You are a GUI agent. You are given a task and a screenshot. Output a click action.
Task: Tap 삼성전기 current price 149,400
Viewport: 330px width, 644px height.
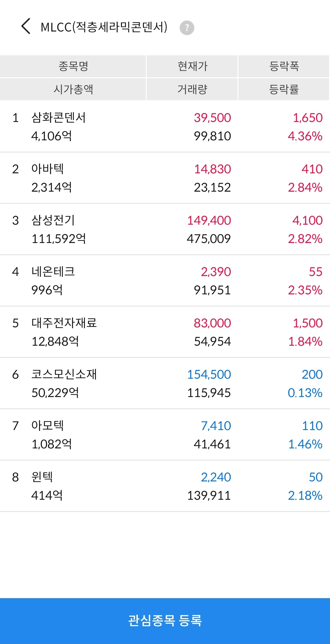tap(209, 220)
